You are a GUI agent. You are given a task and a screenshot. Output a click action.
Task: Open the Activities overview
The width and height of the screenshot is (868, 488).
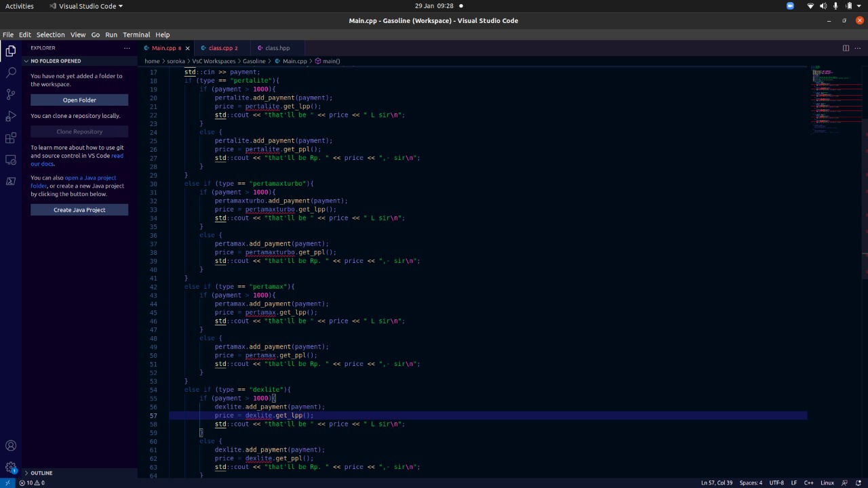tap(20, 6)
